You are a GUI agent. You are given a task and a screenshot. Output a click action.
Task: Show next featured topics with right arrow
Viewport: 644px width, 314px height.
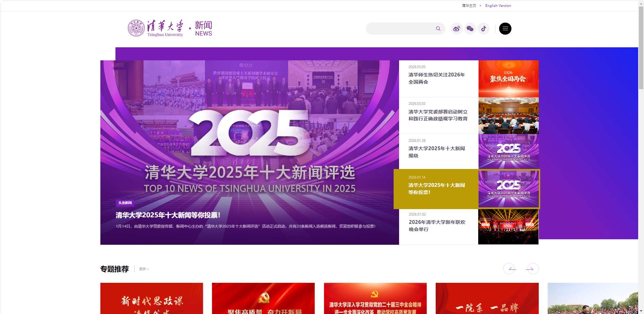point(532,268)
